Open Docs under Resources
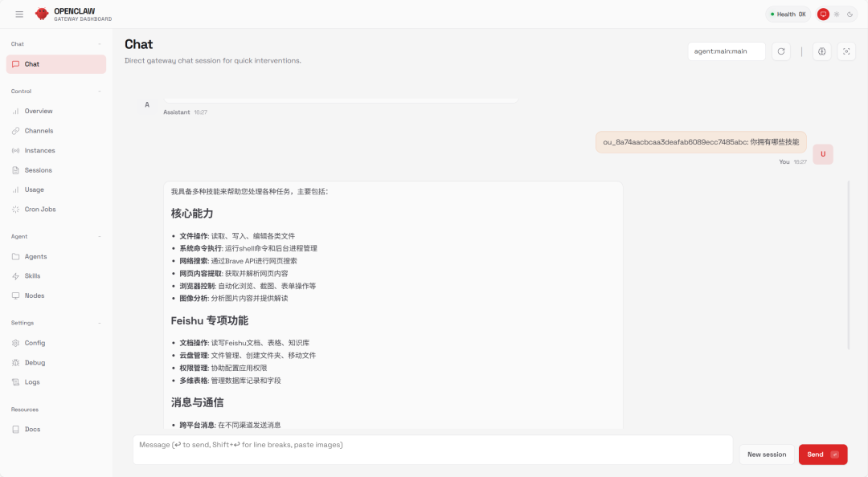 [x=32, y=429]
